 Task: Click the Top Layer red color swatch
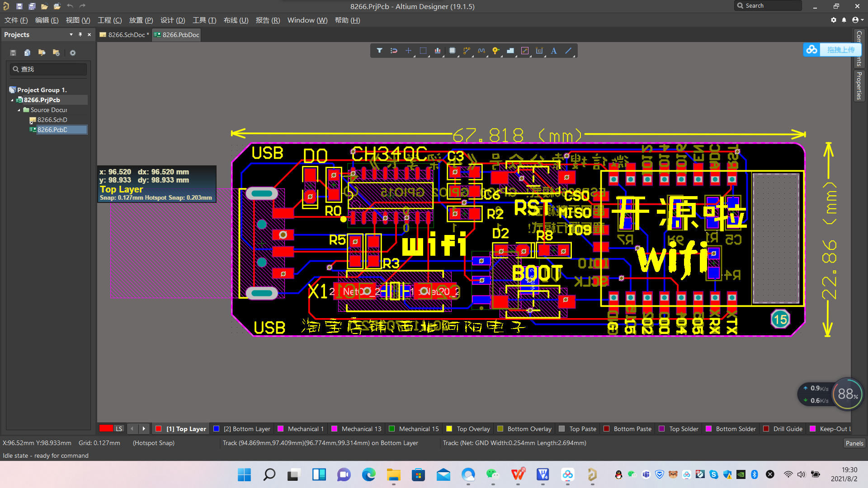point(159,429)
